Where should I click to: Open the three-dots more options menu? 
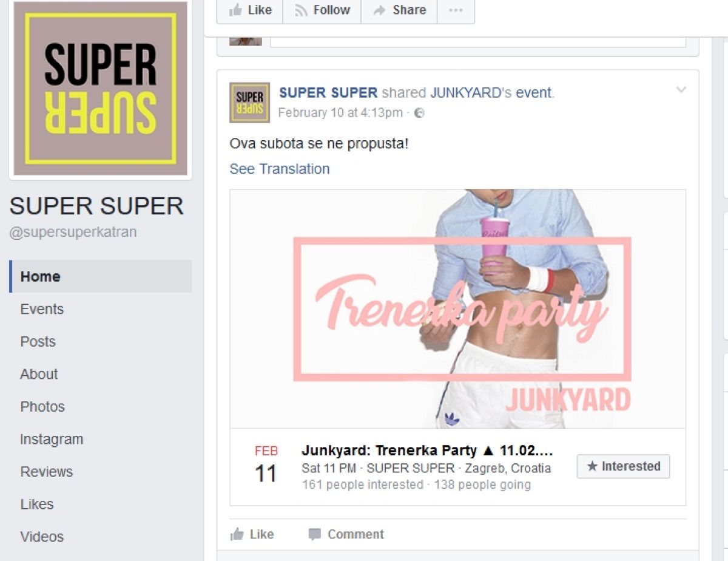(x=456, y=10)
